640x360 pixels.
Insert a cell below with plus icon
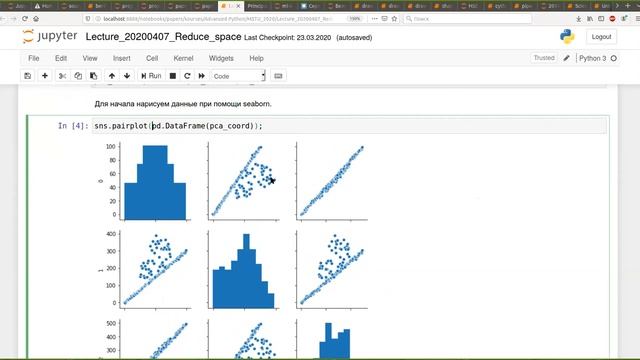click(45, 76)
